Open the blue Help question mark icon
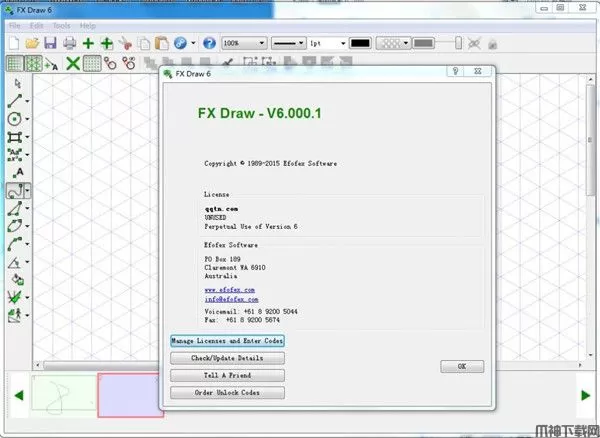600x438 pixels. 209,43
